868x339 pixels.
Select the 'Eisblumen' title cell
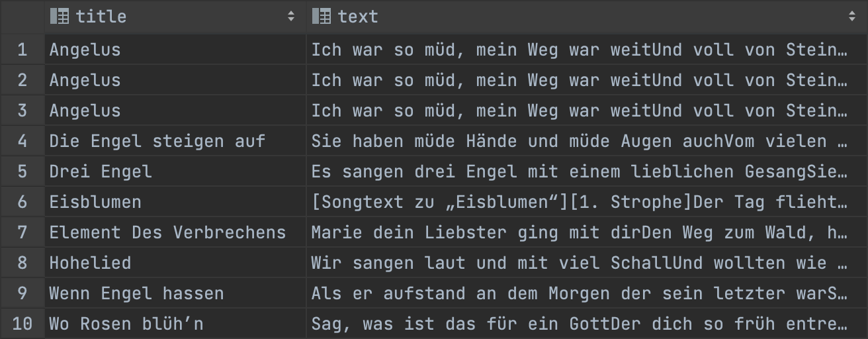coord(95,202)
